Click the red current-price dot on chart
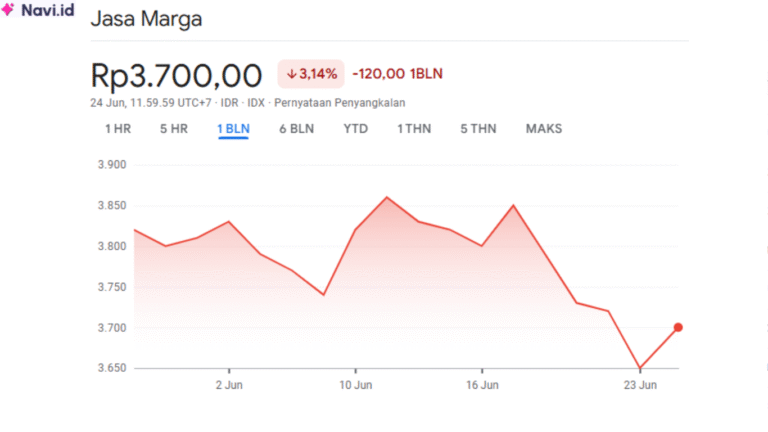The image size is (768, 432). pyautogui.click(x=678, y=327)
